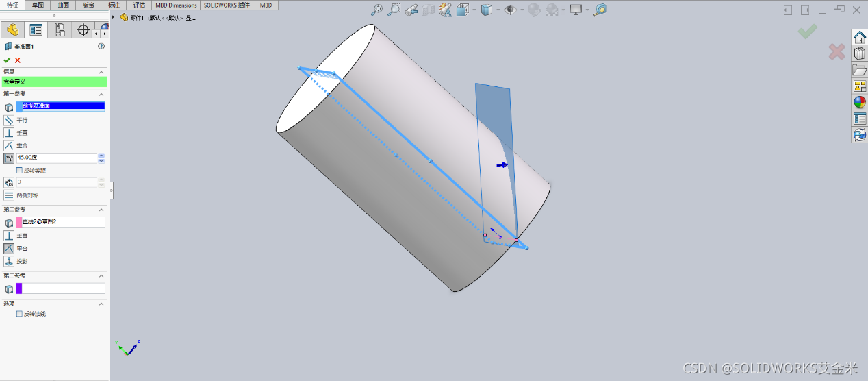The image size is (868, 381).
Task: Open the FeatureManager design tree tab
Action: 12,30
